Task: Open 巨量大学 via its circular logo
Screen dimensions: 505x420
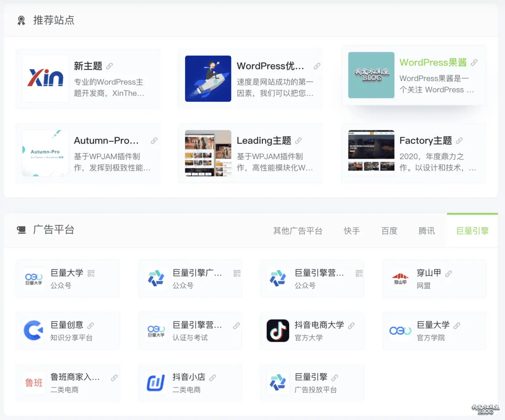Action: click(x=34, y=279)
